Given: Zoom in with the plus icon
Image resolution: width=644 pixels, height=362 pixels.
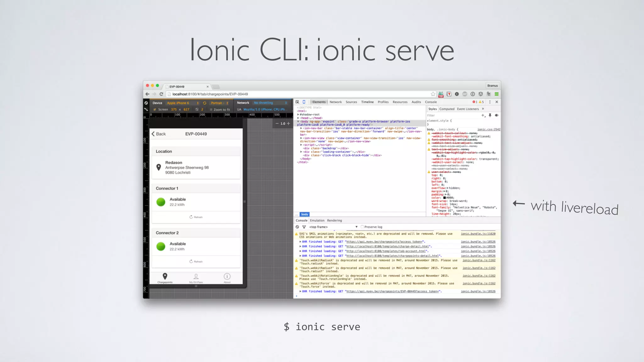Looking at the screenshot, I should (x=288, y=123).
